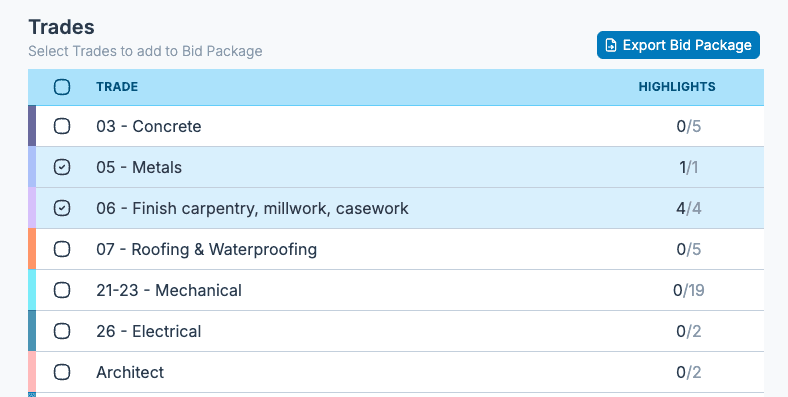
Task: Select the 26 - Electrical trade name
Action: pyautogui.click(x=149, y=331)
